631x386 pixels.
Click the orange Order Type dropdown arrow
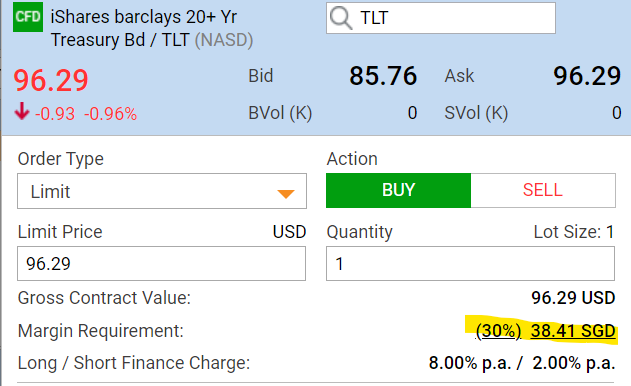[286, 194]
